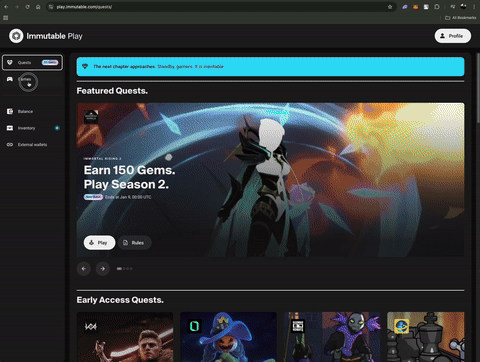Open the witch pumpkin quest card
Image resolution: width=480 pixels, height=362 pixels.
point(228,337)
